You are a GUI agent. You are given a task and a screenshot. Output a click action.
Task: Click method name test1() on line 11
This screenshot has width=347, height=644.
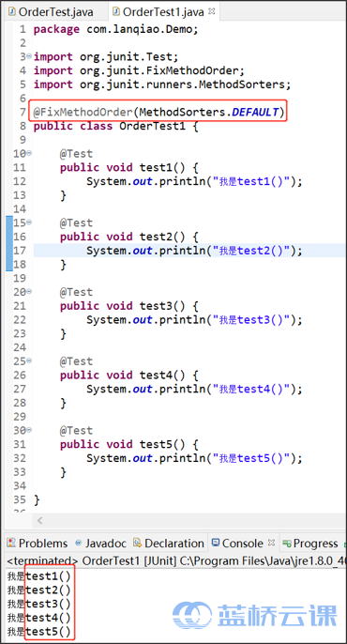(x=162, y=167)
